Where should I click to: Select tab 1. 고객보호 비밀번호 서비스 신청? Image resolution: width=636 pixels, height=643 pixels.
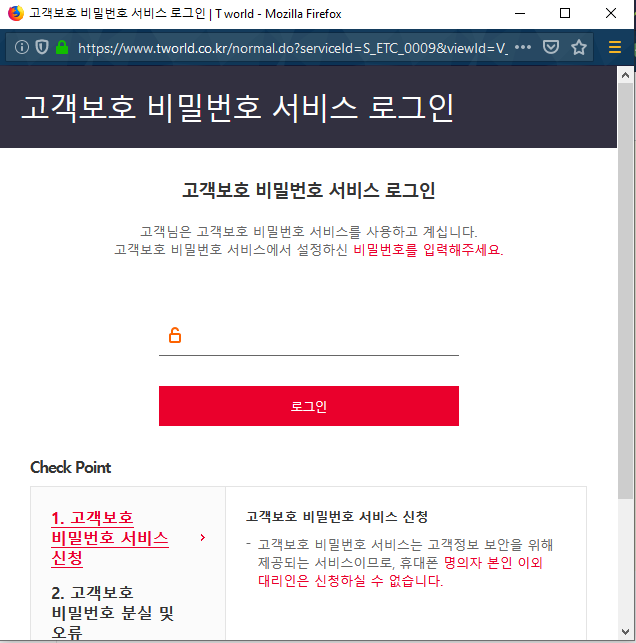point(109,537)
